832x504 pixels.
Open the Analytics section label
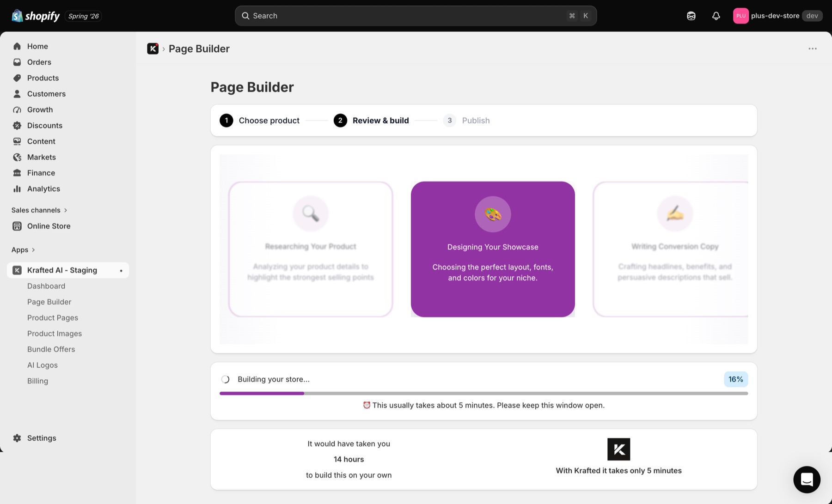pyautogui.click(x=43, y=188)
